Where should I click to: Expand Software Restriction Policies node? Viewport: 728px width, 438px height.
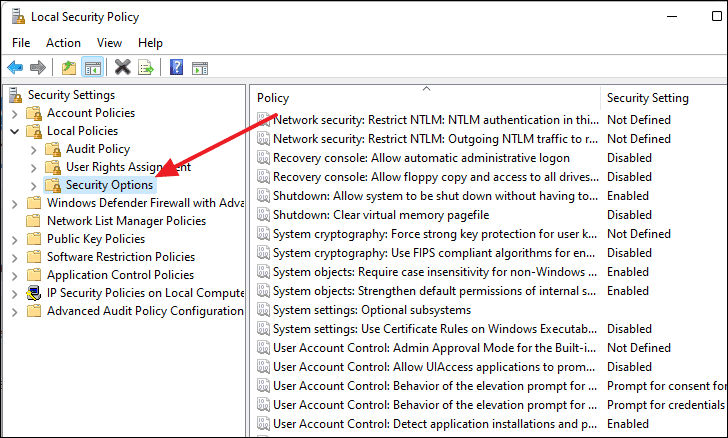click(14, 258)
